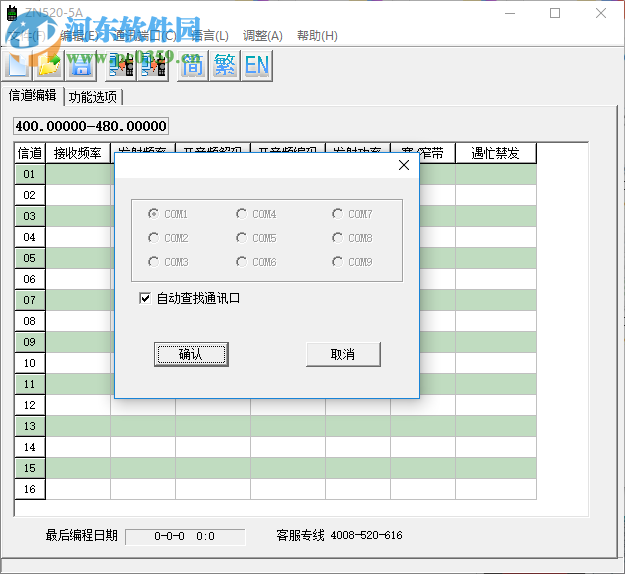Image resolution: width=625 pixels, height=574 pixels.
Task: Open a file with the folder icon
Action: pos(49,65)
